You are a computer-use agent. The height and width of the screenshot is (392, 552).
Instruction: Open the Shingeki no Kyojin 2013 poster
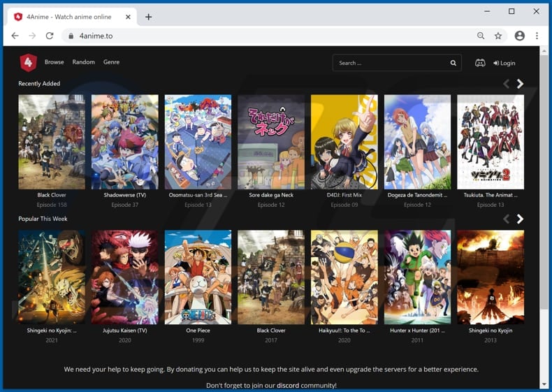point(491,277)
